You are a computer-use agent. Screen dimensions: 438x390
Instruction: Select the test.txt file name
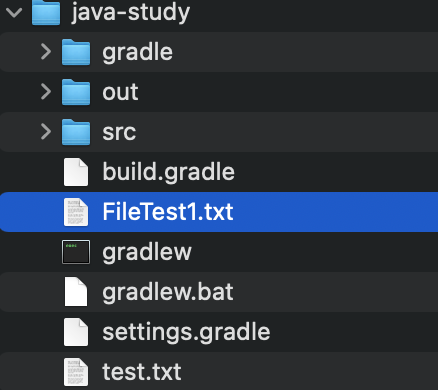142,372
